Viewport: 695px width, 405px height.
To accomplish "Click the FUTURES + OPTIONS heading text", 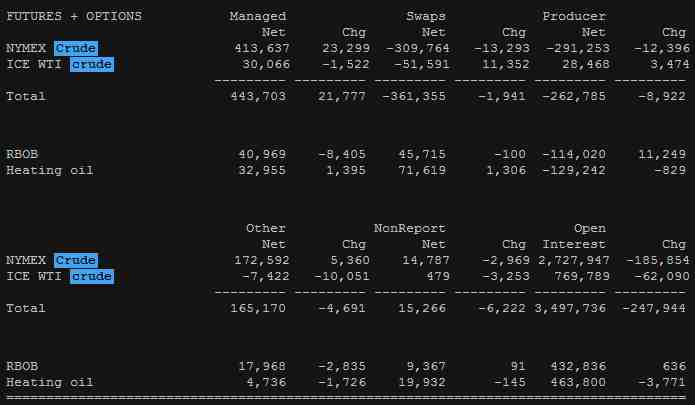I will [x=74, y=16].
